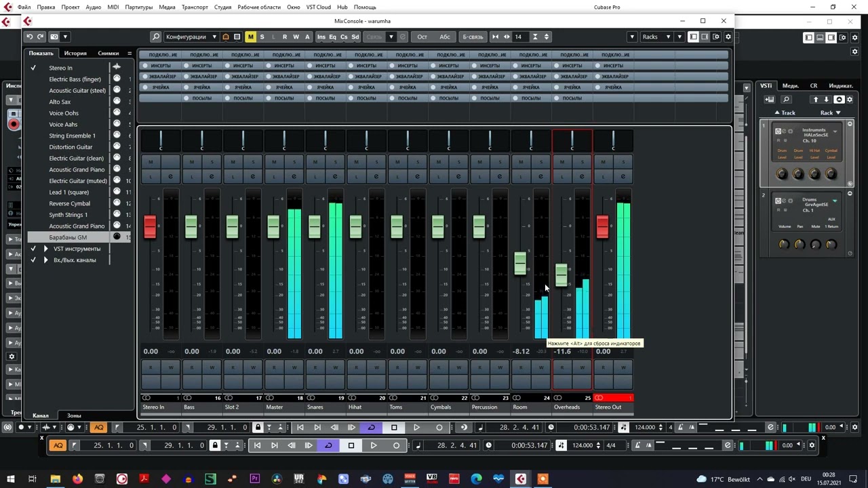
Task: Open the VST Cloud menu
Action: (318, 7)
